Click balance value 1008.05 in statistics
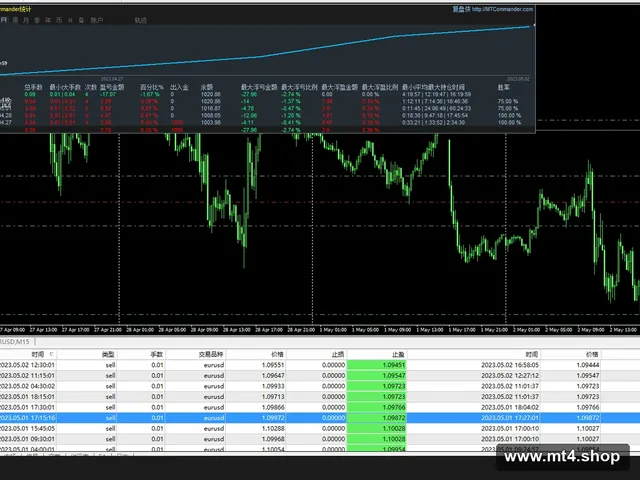This screenshot has width=640, height=480. [211, 116]
